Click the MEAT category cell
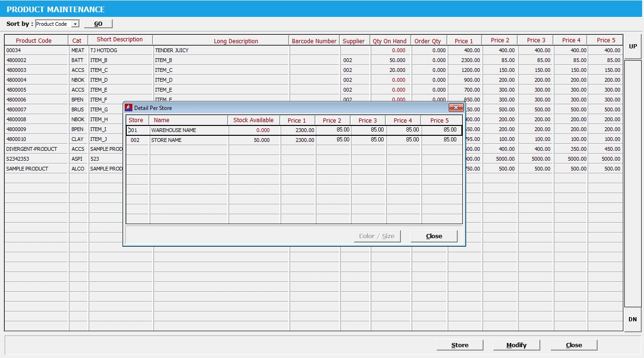644x358 pixels. coord(79,50)
